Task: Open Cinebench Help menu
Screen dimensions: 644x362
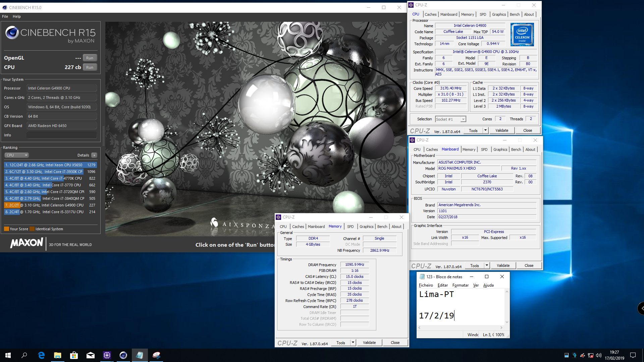Action: point(17,16)
